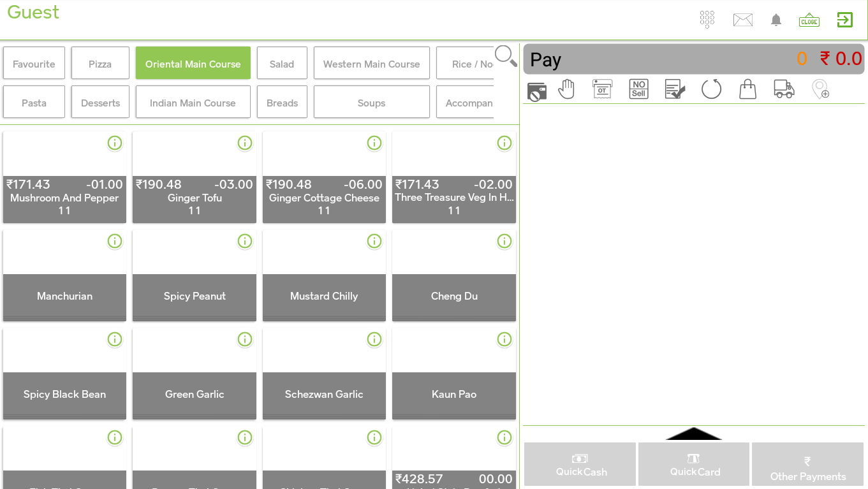Image resolution: width=868 pixels, height=489 pixels.
Task: Click the red ₹ 0.0 total amount
Action: [x=841, y=59]
